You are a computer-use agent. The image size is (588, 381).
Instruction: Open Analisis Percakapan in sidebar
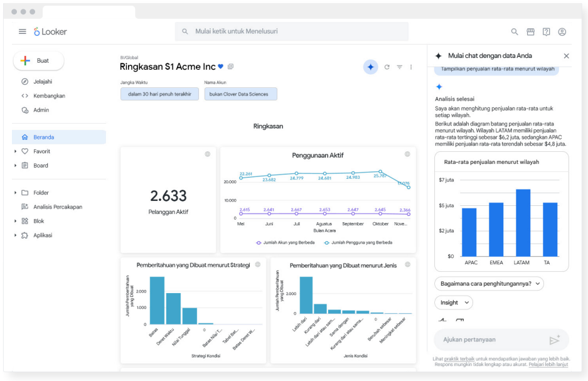point(58,207)
